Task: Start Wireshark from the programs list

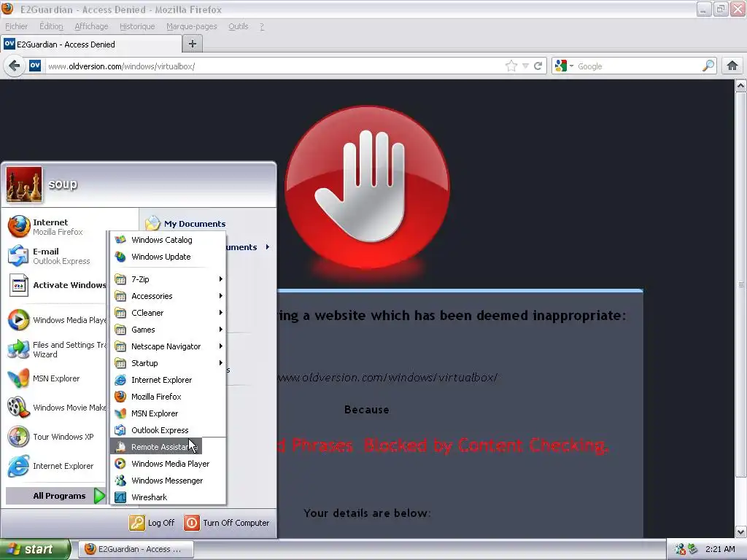Action: (168, 497)
